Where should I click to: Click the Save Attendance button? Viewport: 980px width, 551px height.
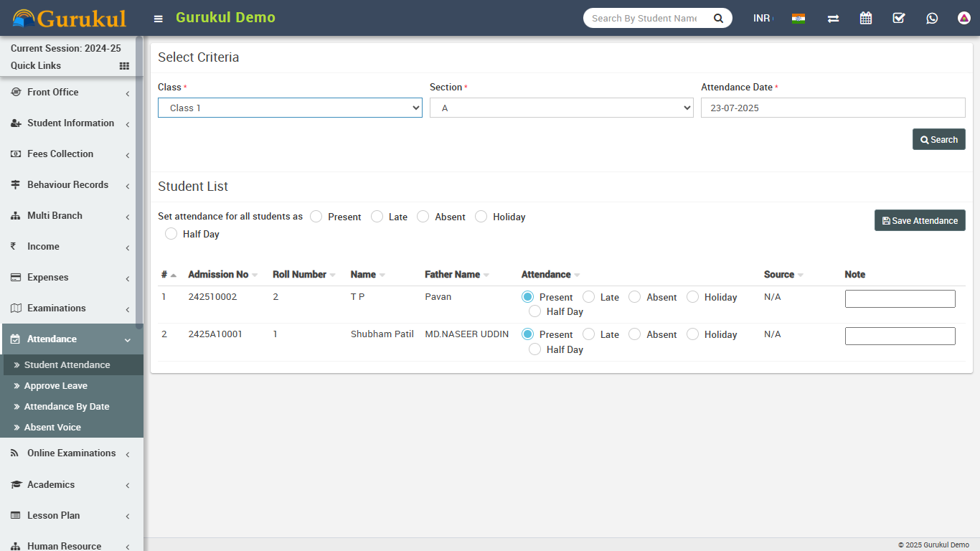pos(920,220)
